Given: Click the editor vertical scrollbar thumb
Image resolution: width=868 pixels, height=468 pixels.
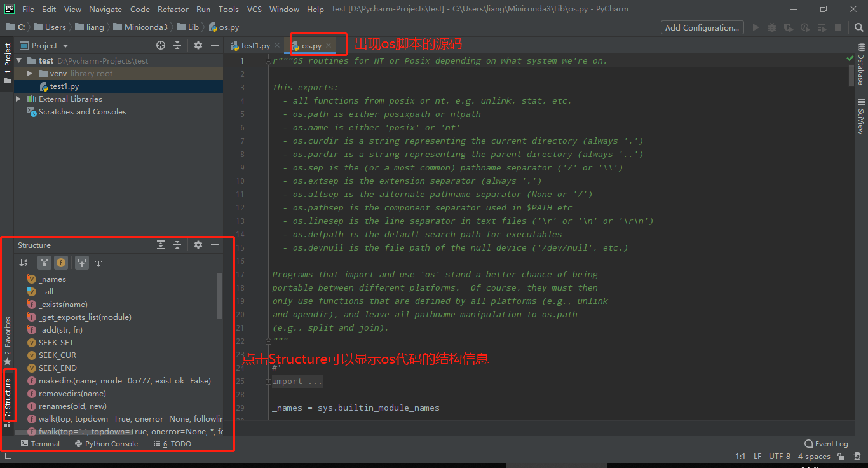Looking at the screenshot, I should pyautogui.click(x=851, y=75).
